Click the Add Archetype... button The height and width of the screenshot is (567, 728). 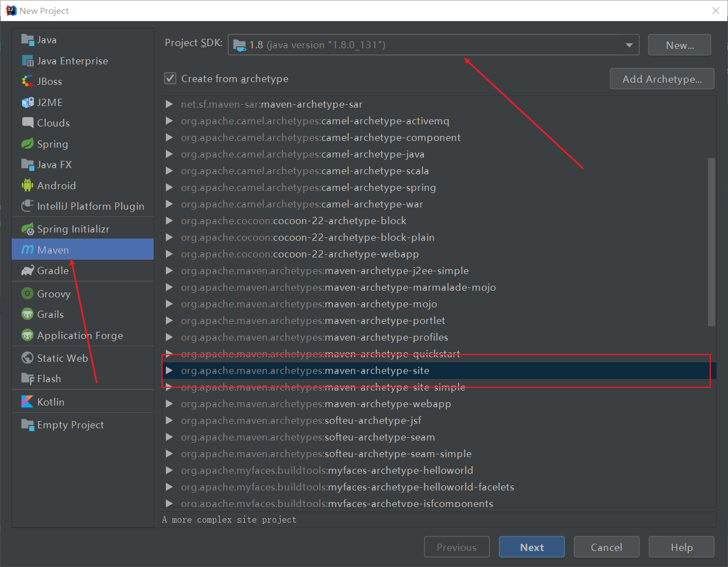[x=662, y=79]
